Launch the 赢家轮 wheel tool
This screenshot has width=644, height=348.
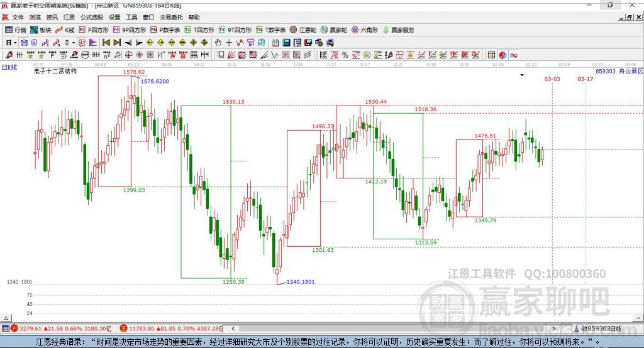(334, 30)
